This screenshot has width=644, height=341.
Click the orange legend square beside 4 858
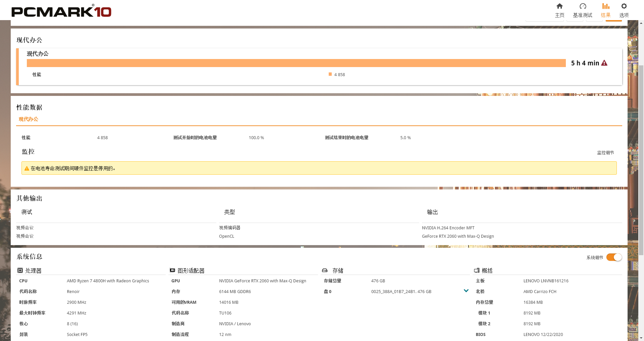point(330,74)
